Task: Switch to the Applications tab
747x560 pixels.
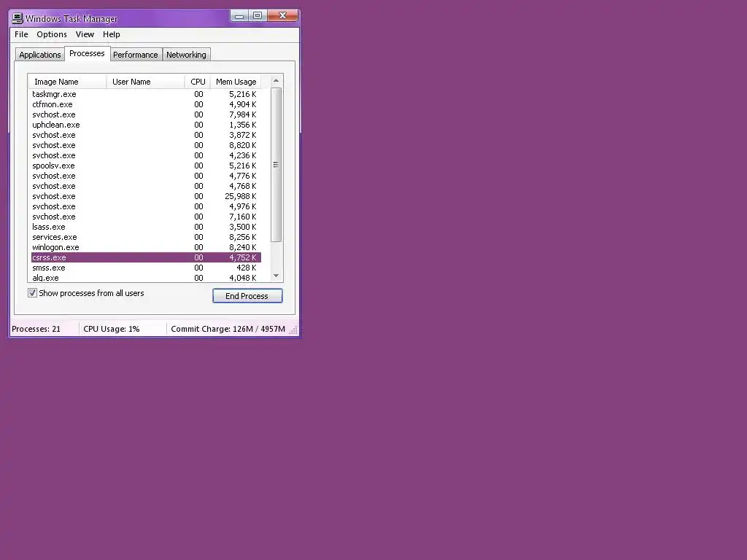Action: 39,55
